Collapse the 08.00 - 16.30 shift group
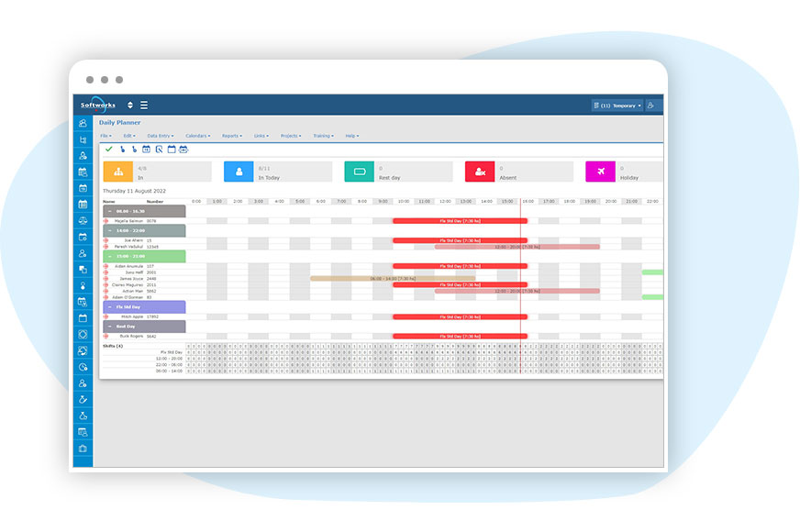The width and height of the screenshot is (800, 532). pyautogui.click(x=110, y=211)
